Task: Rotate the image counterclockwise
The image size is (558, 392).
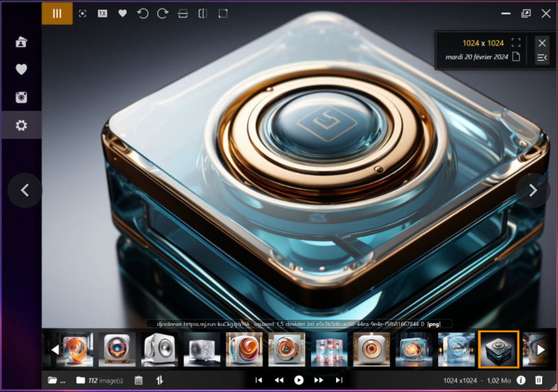Action: pos(142,14)
